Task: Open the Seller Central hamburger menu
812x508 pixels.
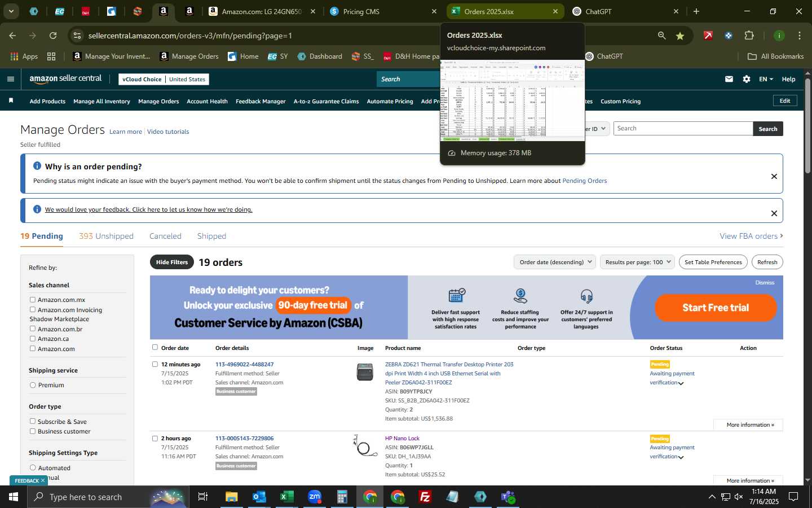Action: click(x=10, y=79)
